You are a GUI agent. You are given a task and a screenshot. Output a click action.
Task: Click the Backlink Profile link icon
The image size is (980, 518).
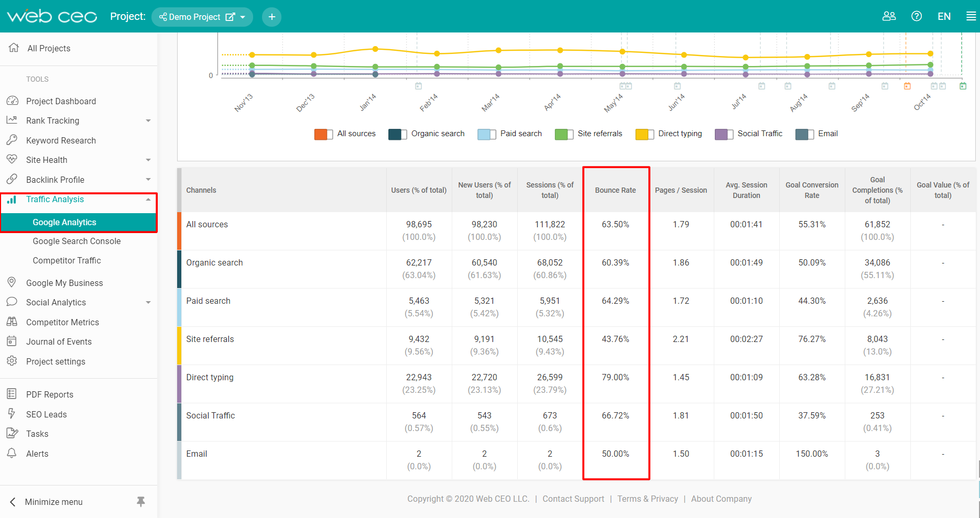pyautogui.click(x=12, y=179)
